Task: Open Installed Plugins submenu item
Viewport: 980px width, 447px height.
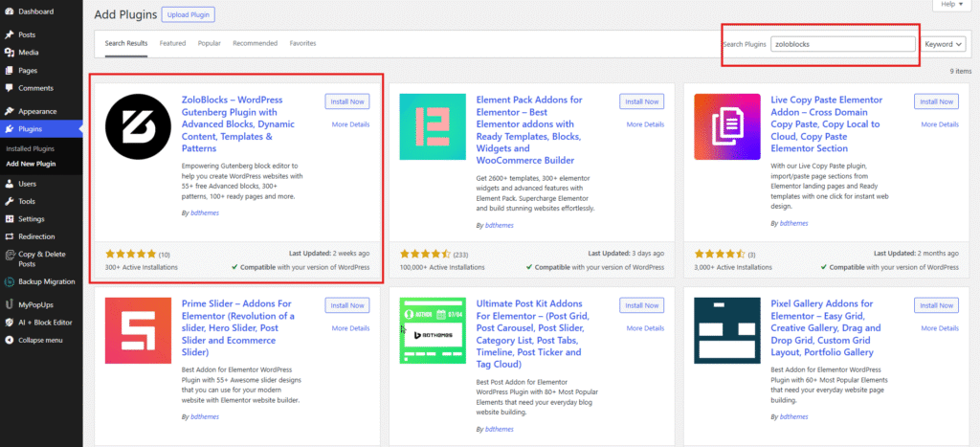Action: (30, 148)
